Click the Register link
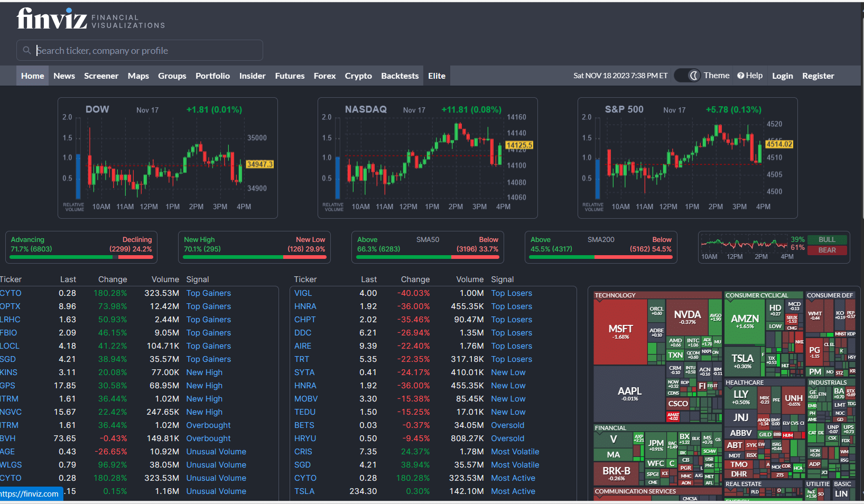Image resolution: width=864 pixels, height=504 pixels. point(818,76)
